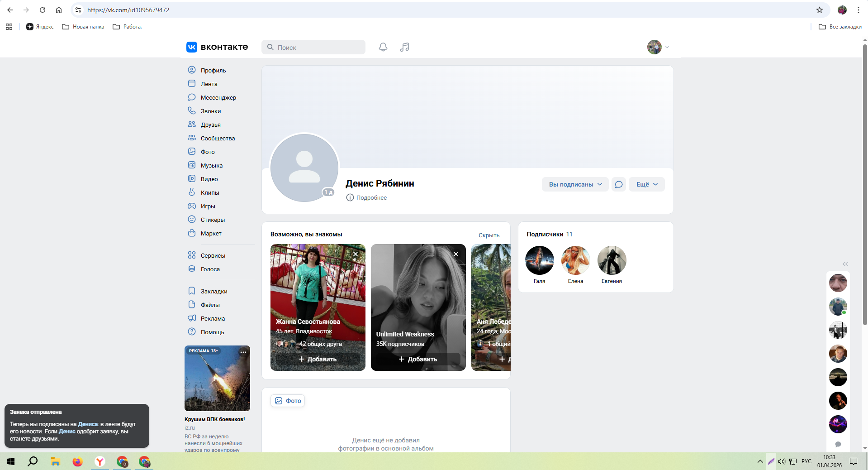Expand the Ещё dropdown menu
This screenshot has width=868, height=470.
click(646, 184)
